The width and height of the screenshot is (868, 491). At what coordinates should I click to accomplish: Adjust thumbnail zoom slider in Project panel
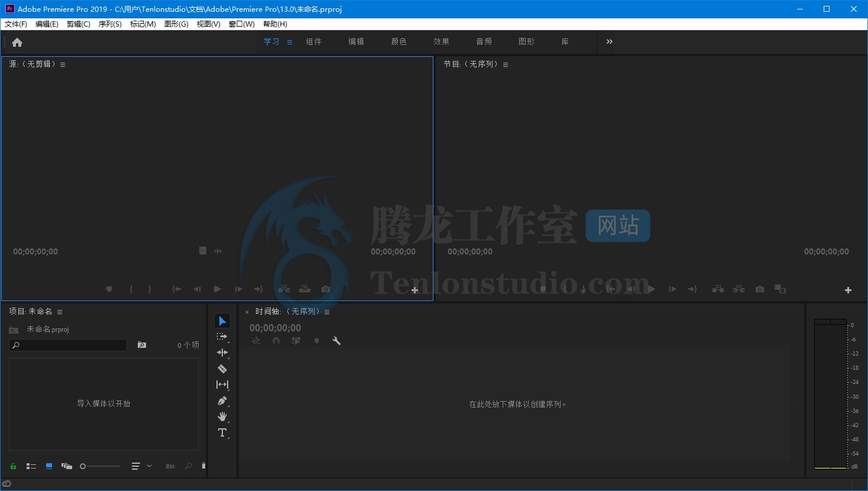click(x=100, y=466)
